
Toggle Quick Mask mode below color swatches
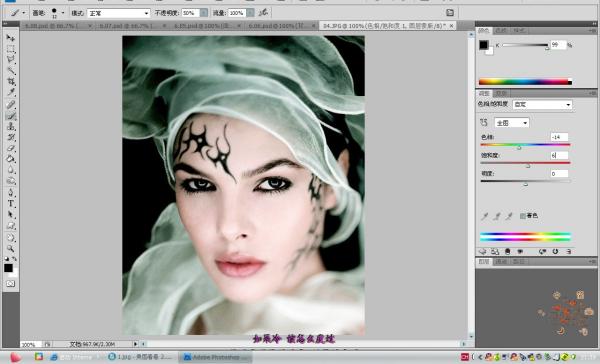10,284
